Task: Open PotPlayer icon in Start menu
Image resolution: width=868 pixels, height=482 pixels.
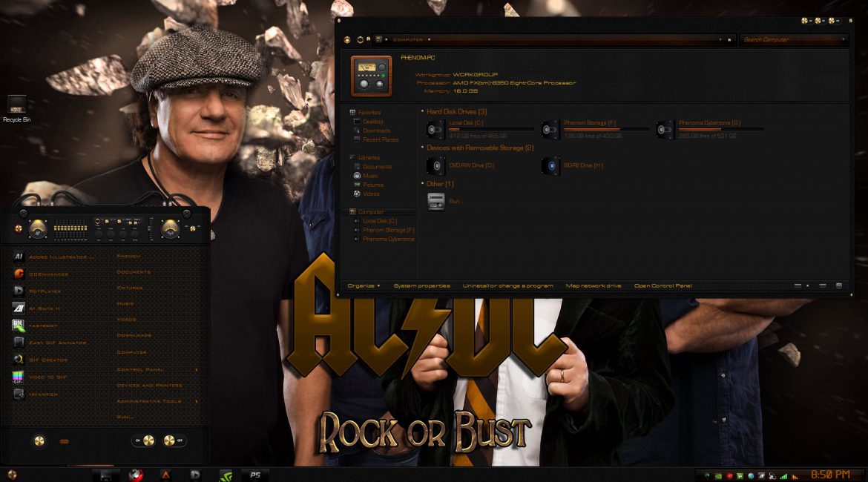Action: 19,291
